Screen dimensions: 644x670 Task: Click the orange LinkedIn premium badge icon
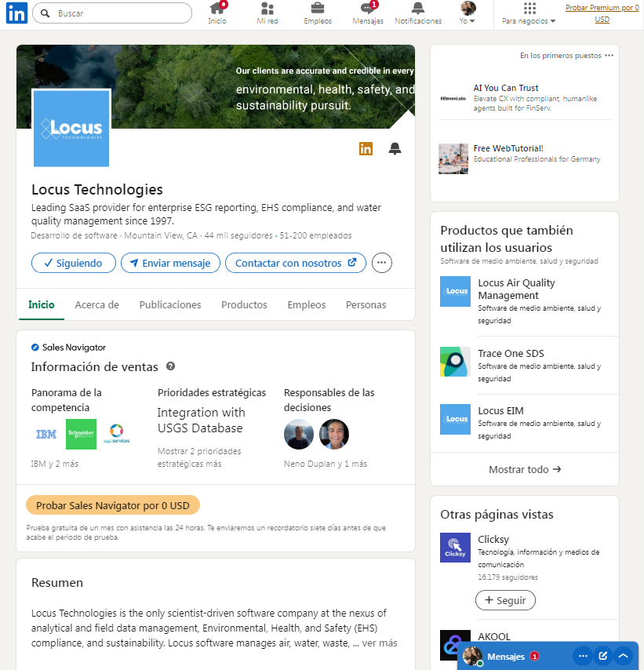click(x=366, y=149)
